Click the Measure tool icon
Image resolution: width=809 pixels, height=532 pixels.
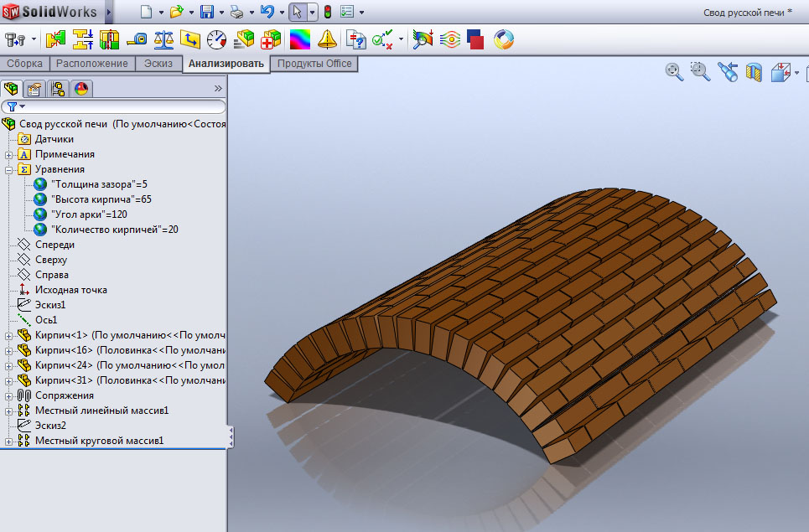coord(137,39)
